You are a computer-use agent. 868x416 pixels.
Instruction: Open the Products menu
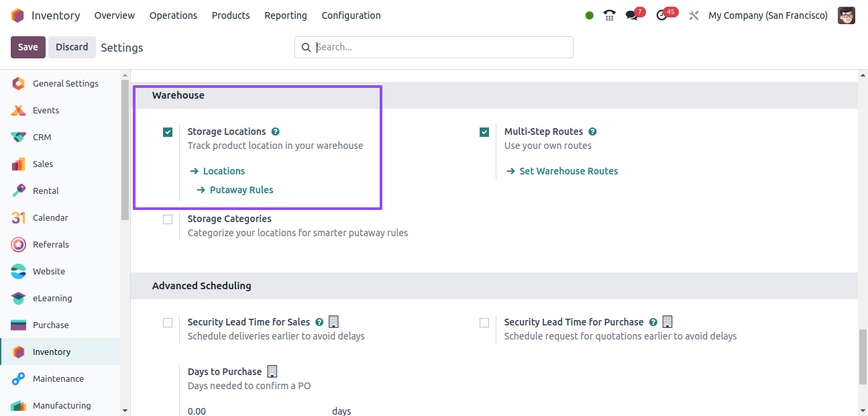pyautogui.click(x=231, y=15)
